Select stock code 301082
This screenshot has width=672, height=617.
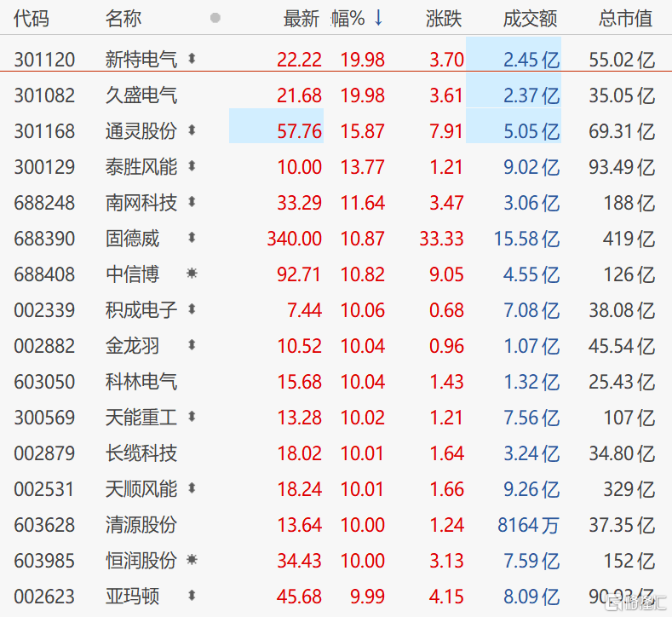point(44,95)
